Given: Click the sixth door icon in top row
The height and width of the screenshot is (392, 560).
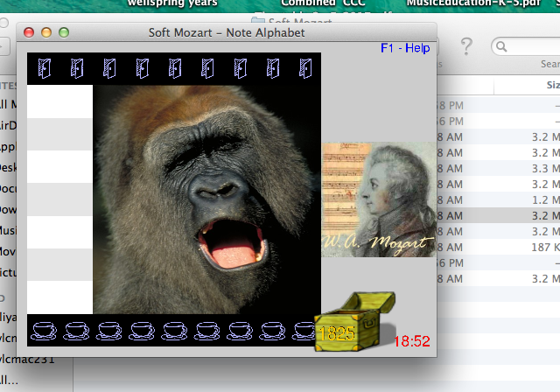Looking at the screenshot, I should point(207,68).
